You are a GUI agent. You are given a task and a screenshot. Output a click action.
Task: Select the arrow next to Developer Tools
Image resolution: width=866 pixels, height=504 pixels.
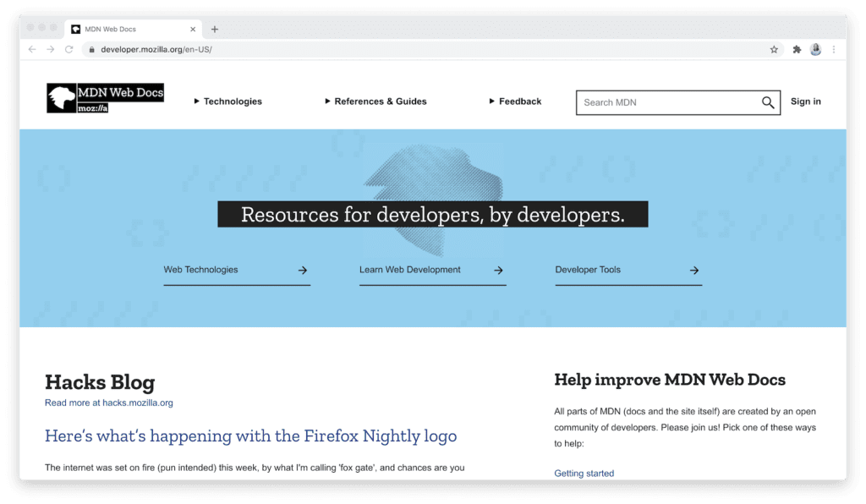[x=693, y=270]
